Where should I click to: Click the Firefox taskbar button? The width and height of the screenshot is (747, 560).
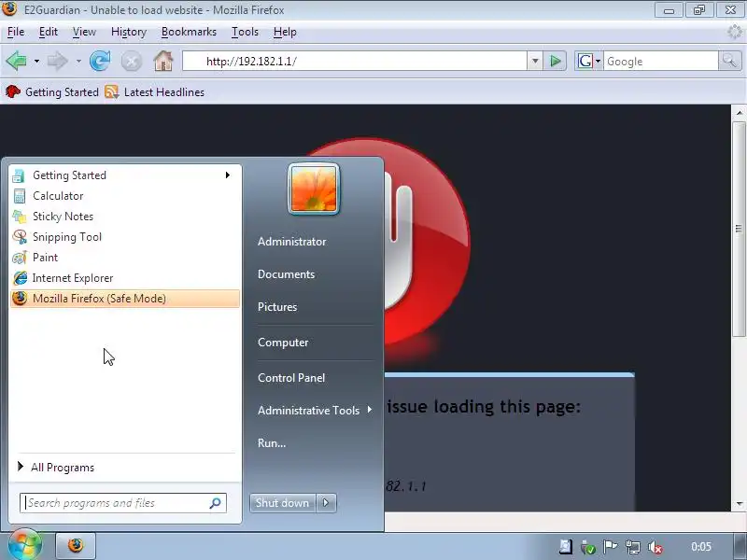(x=76, y=546)
